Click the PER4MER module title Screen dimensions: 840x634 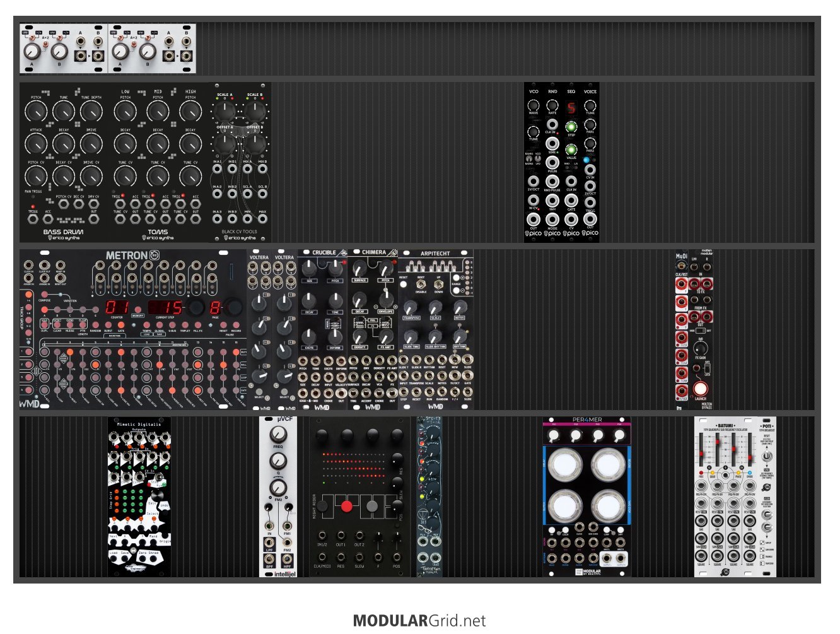[586, 420]
